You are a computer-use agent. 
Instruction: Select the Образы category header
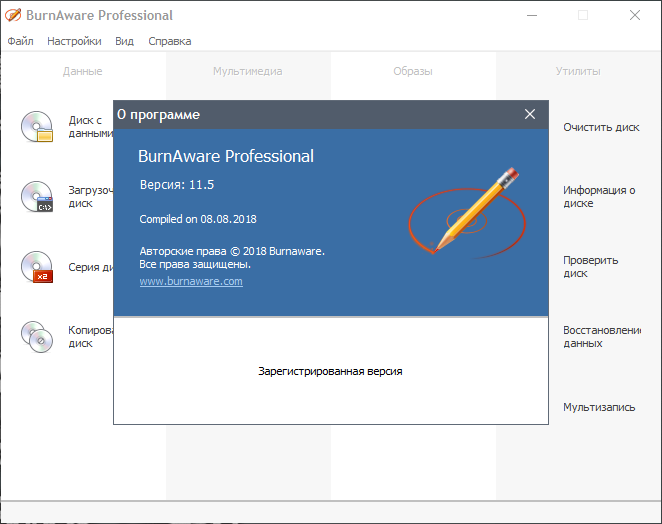tap(413, 71)
